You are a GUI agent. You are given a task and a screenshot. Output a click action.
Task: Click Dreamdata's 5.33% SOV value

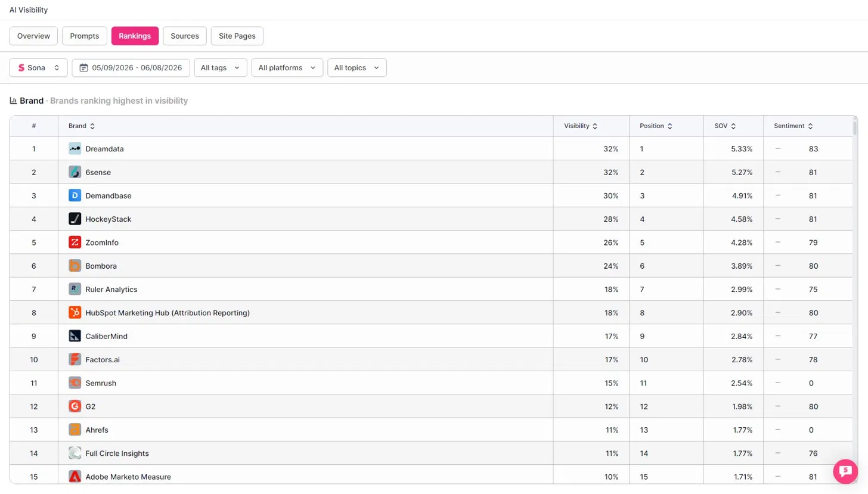click(742, 149)
